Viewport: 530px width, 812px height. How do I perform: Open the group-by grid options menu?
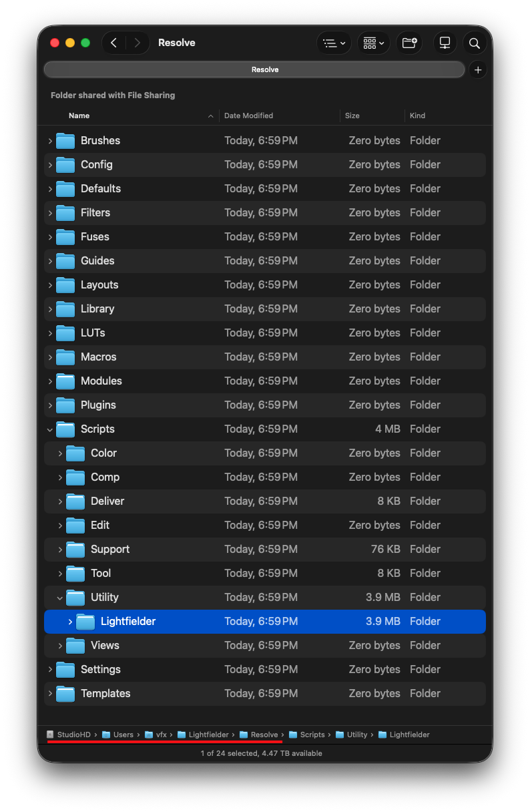[373, 43]
